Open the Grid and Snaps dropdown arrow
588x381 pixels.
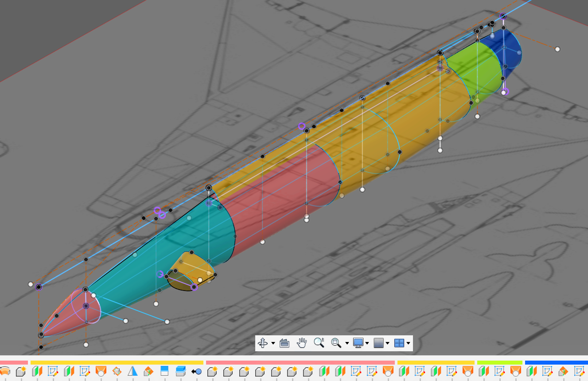coord(388,343)
